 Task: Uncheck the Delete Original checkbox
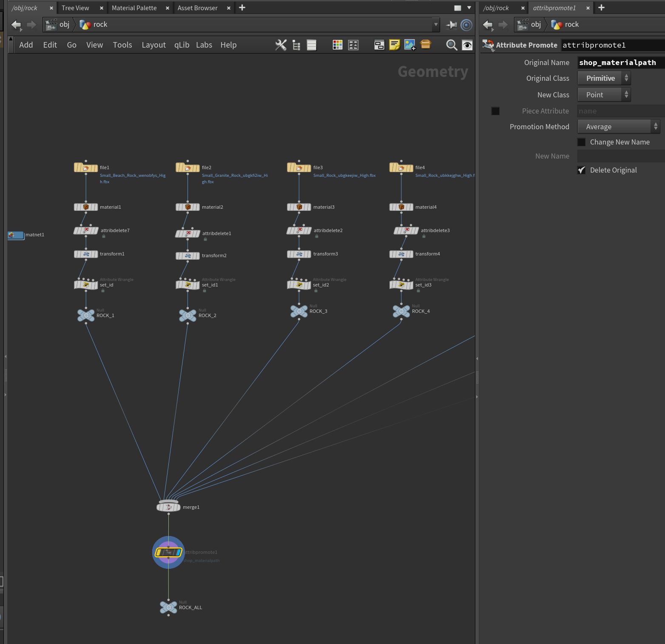coord(581,170)
